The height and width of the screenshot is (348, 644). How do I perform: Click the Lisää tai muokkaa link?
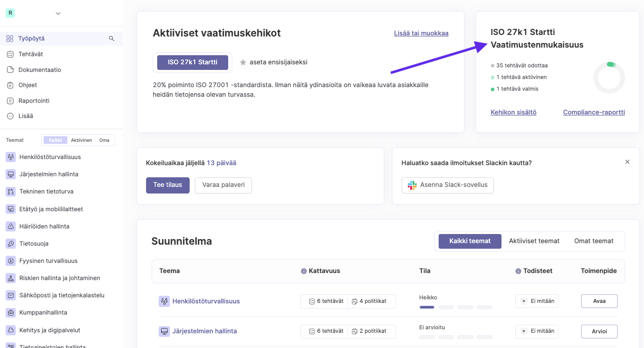[x=421, y=33]
